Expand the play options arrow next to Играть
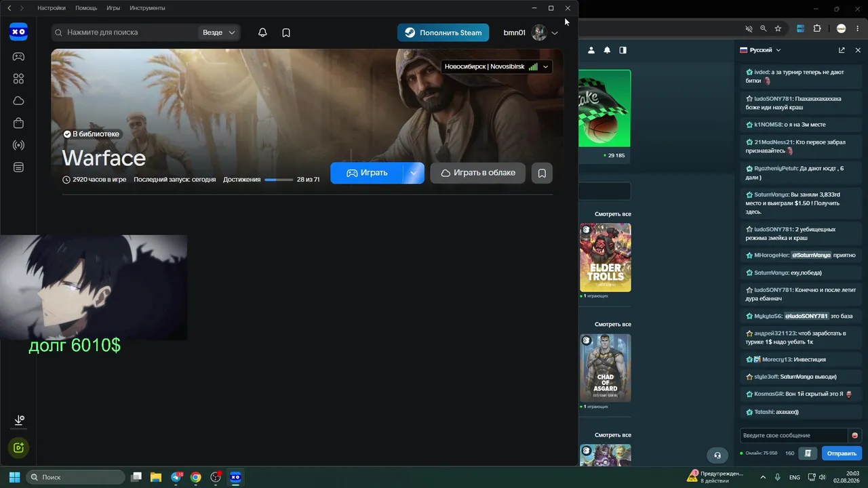 click(x=414, y=173)
